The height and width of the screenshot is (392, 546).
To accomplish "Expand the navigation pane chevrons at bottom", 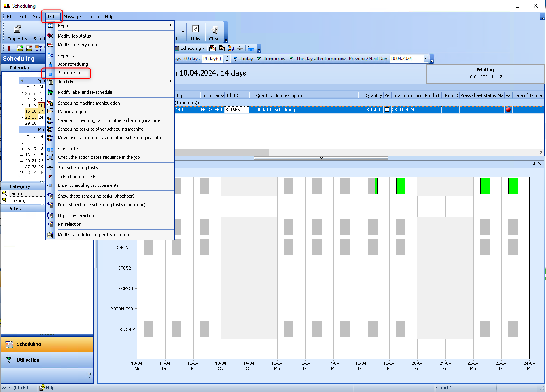I will click(x=89, y=375).
